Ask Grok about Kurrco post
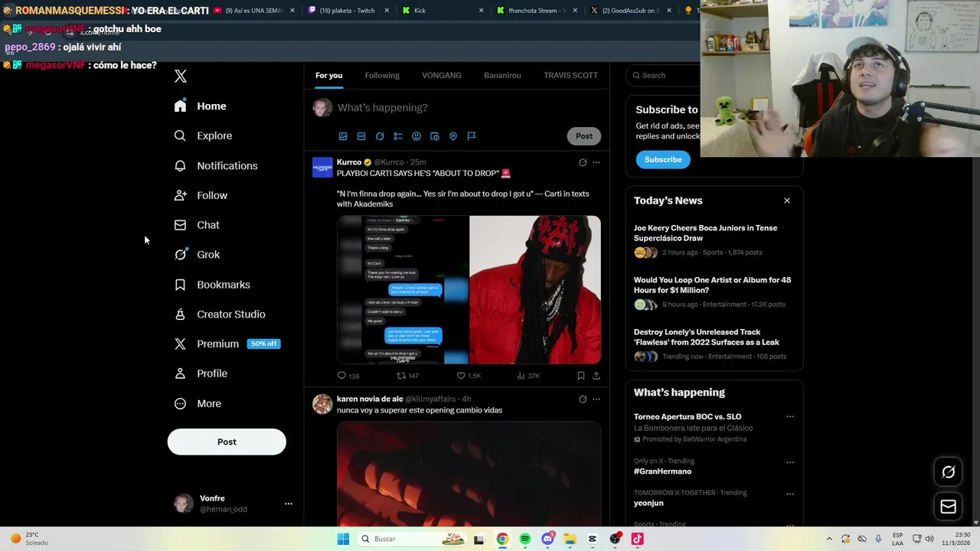Screen dimensions: 980x551 pyautogui.click(x=583, y=162)
